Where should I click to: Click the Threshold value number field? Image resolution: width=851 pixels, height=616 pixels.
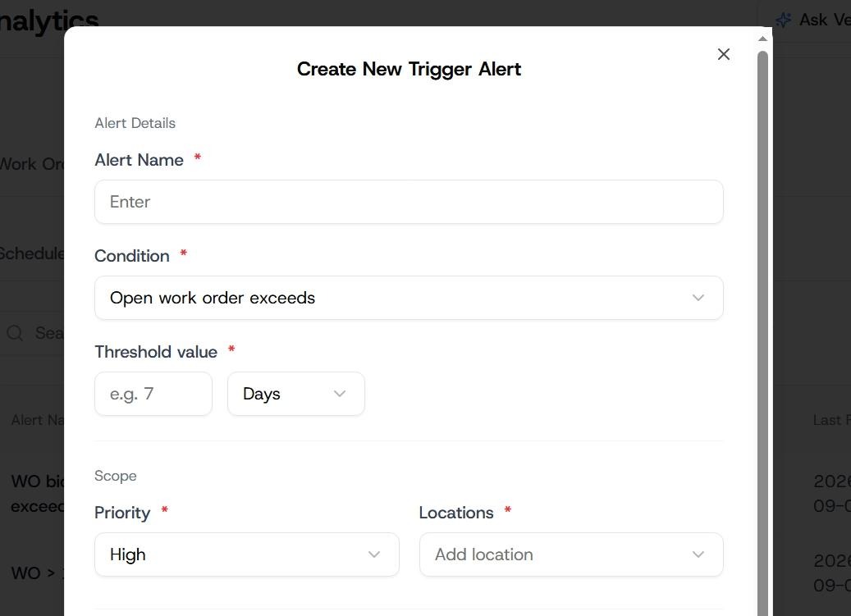coord(153,394)
